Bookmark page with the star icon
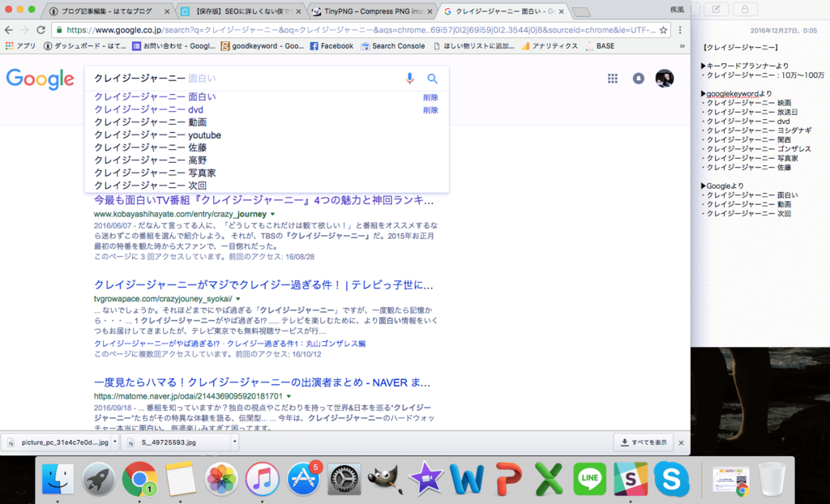The height and width of the screenshot is (504, 830). point(663,30)
